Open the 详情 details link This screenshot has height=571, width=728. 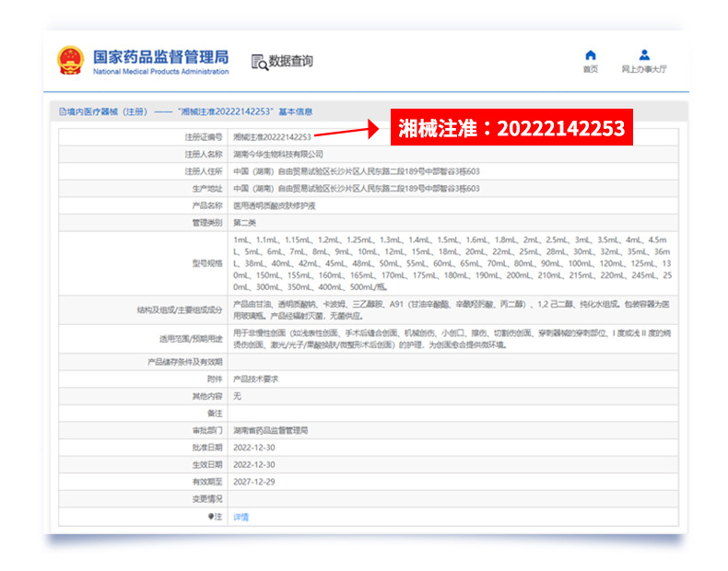241,517
